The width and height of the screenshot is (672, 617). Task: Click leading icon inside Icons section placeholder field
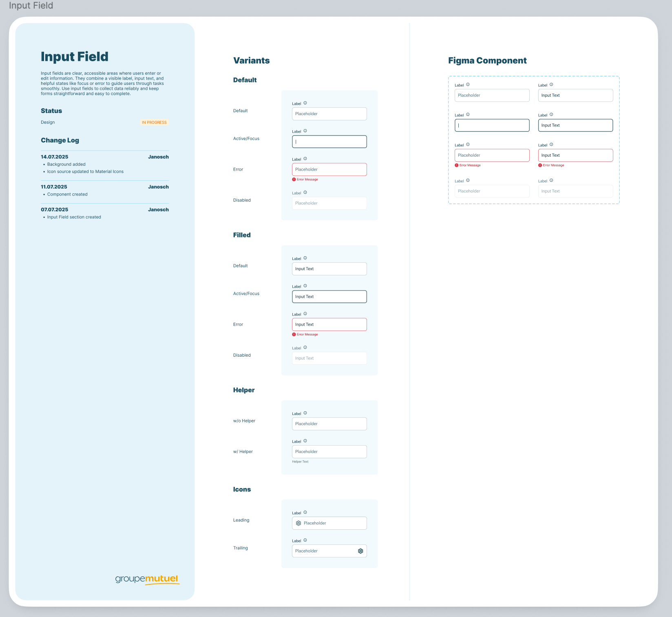click(298, 523)
